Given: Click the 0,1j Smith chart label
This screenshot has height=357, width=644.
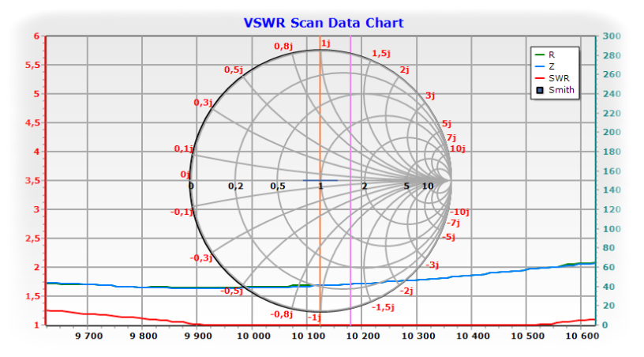Looking at the screenshot, I should 184,148.
